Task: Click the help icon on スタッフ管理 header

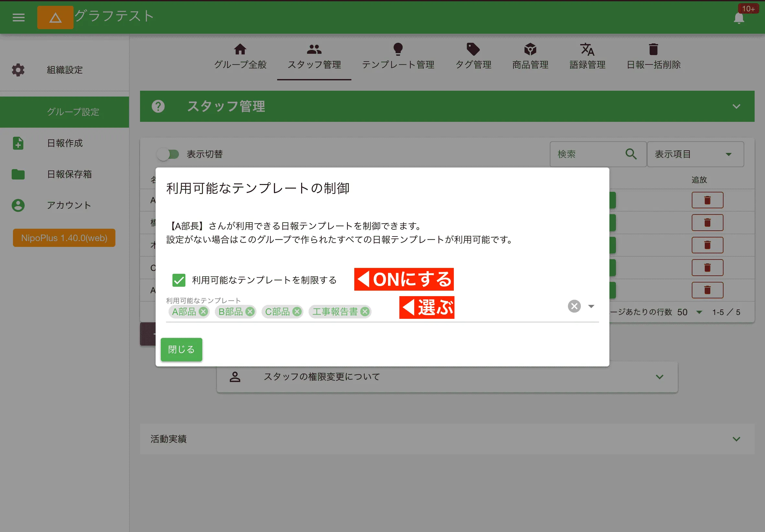Action: click(158, 106)
